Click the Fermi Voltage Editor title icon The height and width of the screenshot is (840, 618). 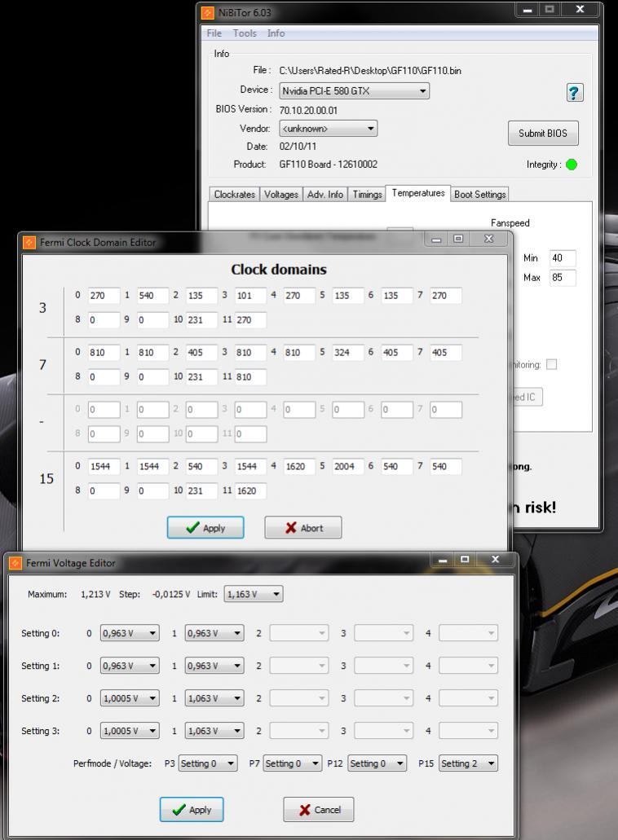pyautogui.click(x=15, y=563)
